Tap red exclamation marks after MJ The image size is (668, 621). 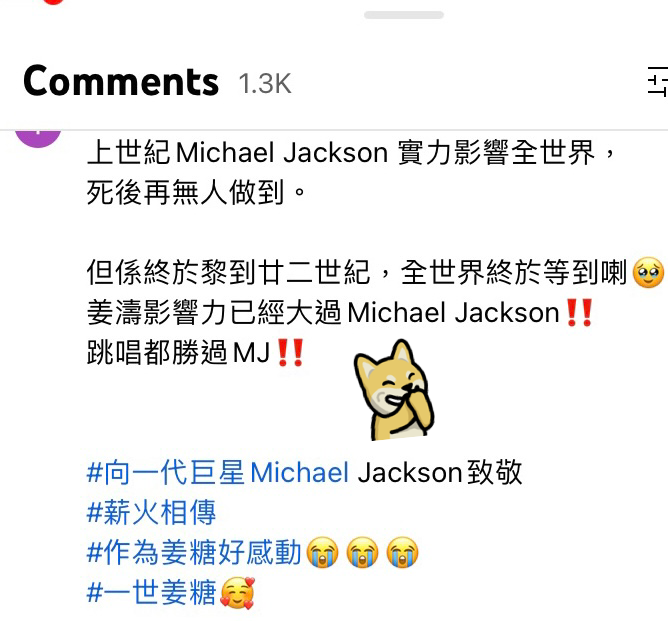290,353
